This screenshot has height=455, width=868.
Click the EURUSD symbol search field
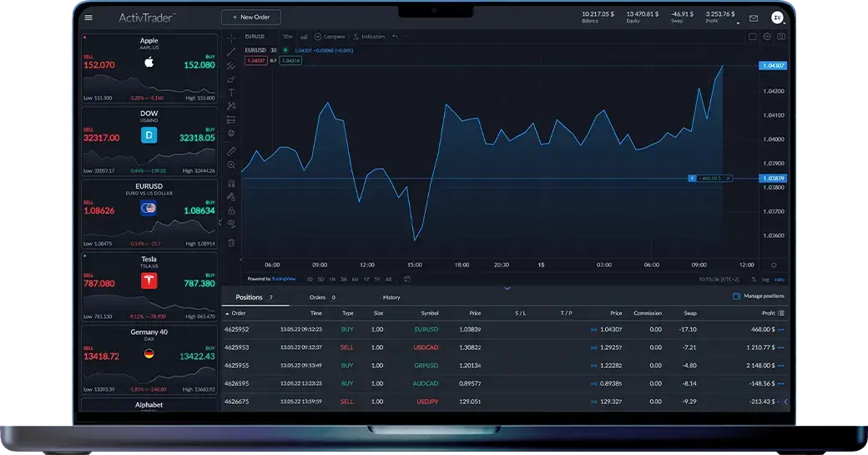(x=255, y=37)
